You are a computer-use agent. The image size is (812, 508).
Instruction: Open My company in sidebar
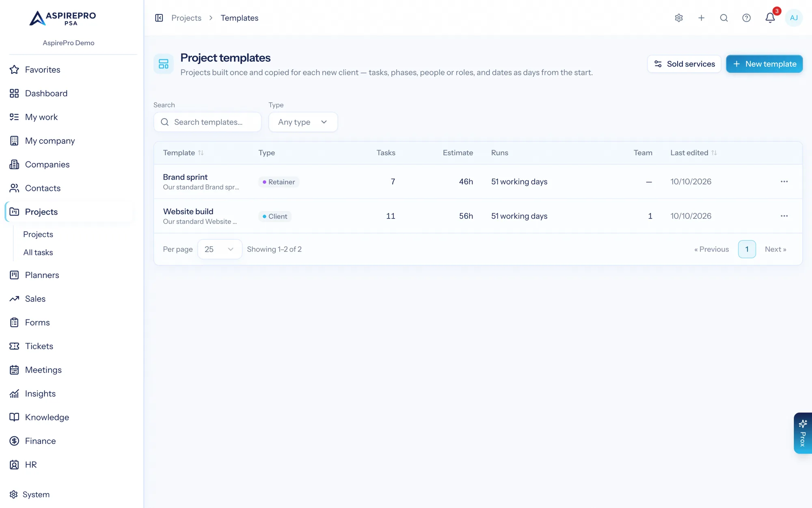pyautogui.click(x=69, y=141)
